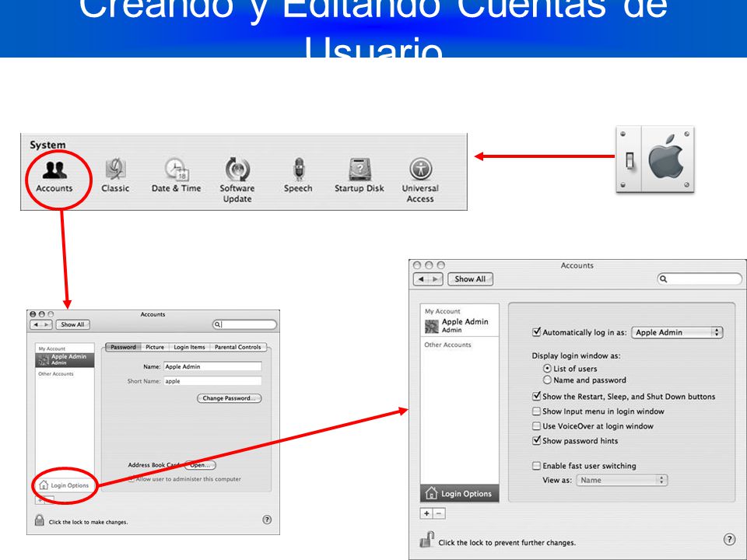
Task: Click the Name field containing Apple Admin
Action: pos(212,366)
